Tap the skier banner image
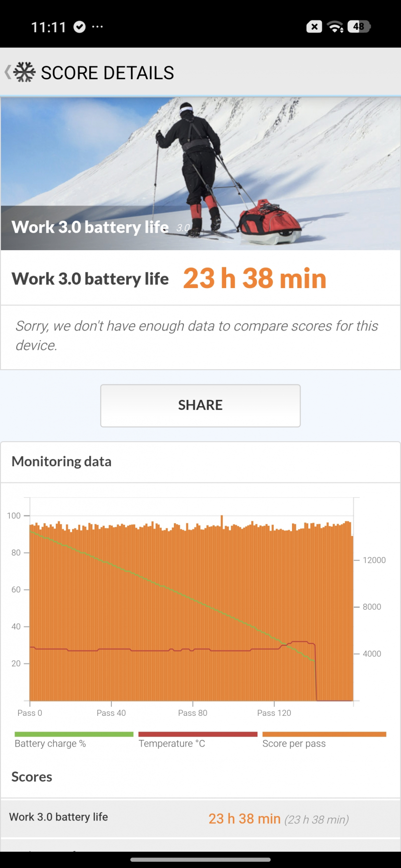The image size is (401, 868). (200, 173)
